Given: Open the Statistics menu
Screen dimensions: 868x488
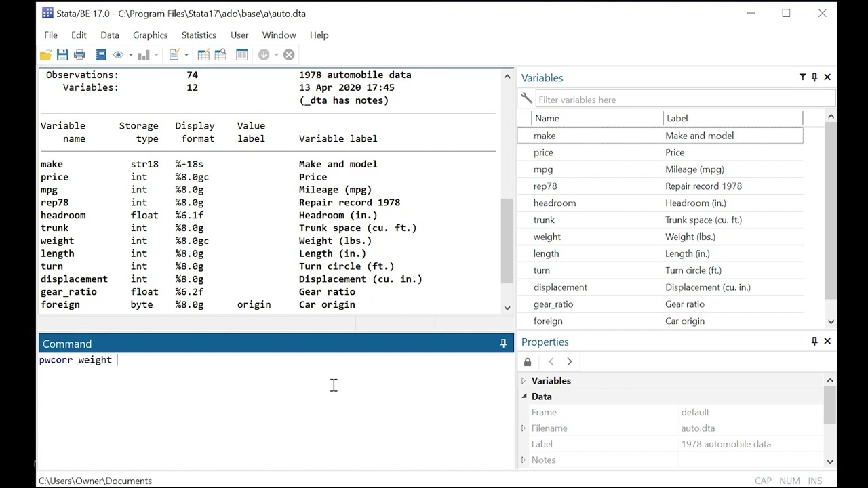Looking at the screenshot, I should [199, 35].
